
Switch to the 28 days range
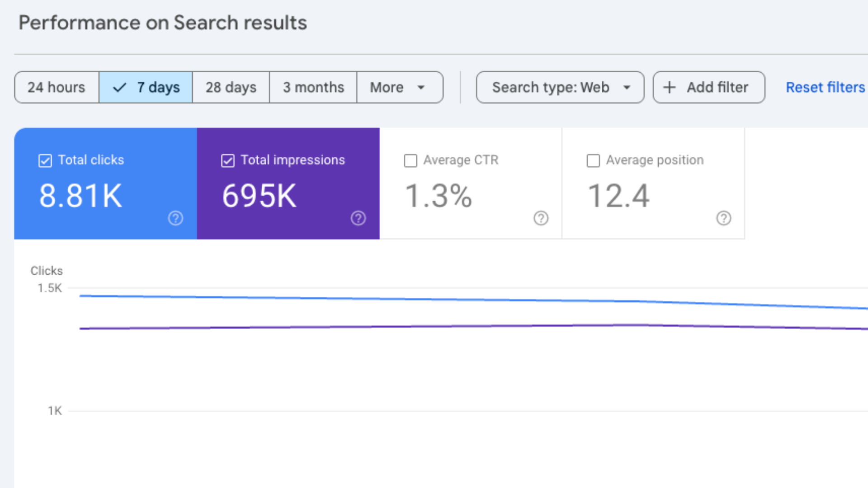pos(231,87)
